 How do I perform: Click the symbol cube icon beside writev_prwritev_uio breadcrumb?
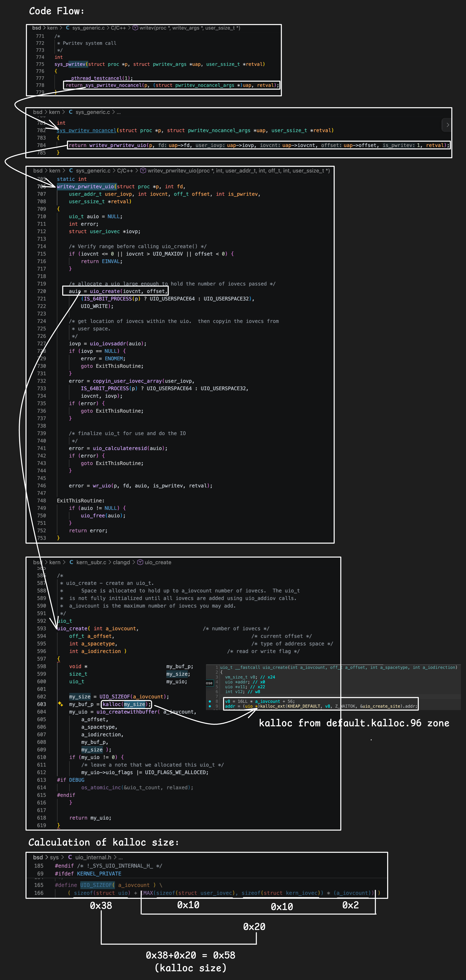(x=143, y=171)
